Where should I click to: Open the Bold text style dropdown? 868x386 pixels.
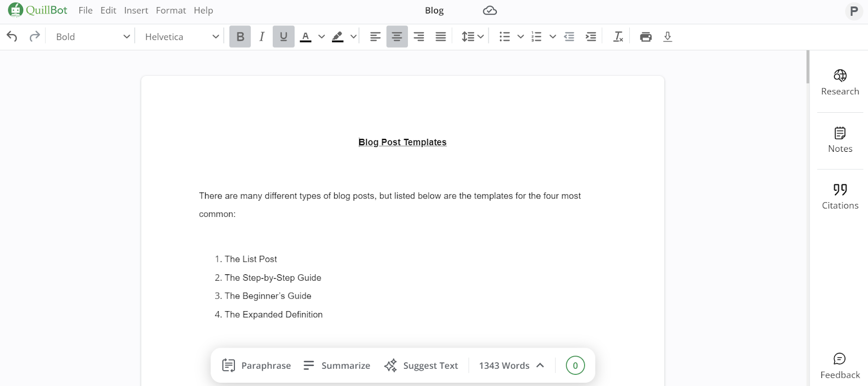point(93,37)
